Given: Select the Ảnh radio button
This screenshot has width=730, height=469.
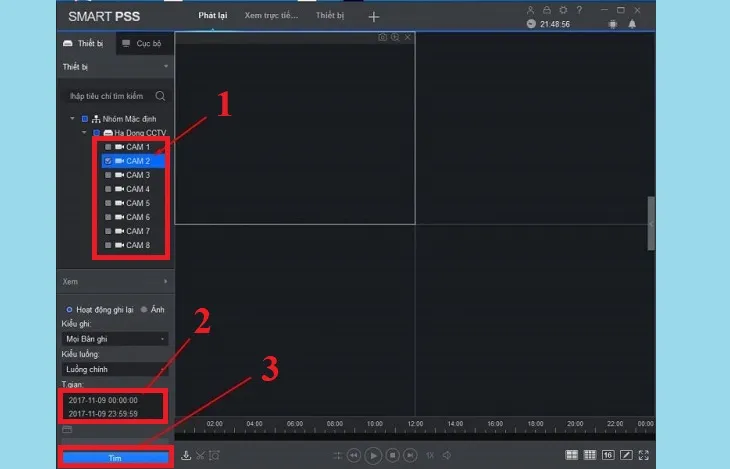Looking at the screenshot, I should (144, 309).
